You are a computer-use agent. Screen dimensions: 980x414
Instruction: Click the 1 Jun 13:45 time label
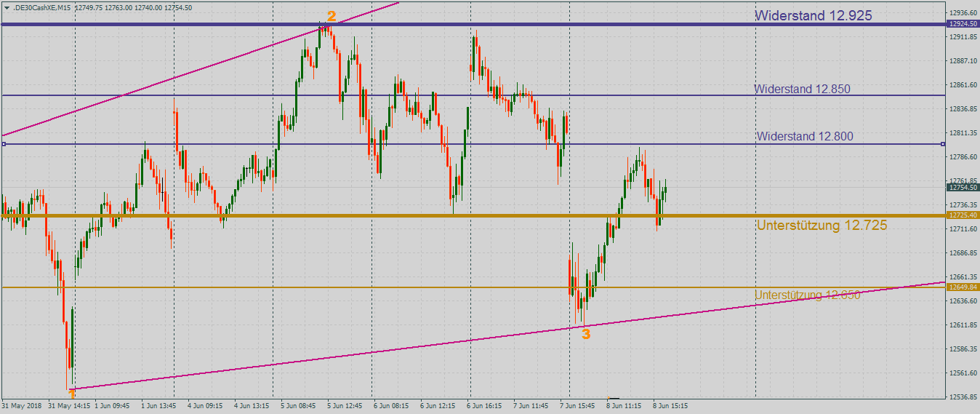(159, 405)
